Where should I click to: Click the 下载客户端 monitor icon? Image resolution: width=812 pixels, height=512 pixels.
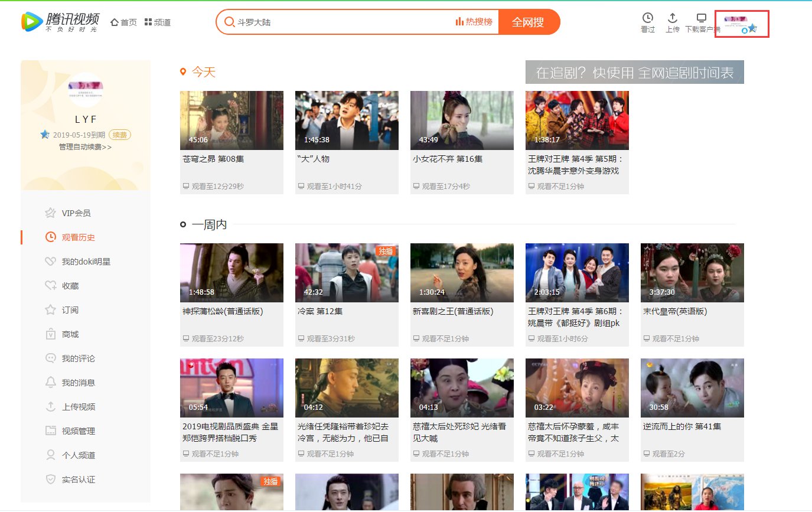click(702, 18)
